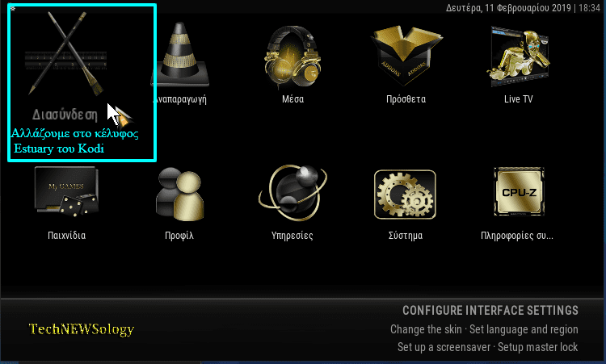Choose the Πληροφορίες συ... text label

click(517, 236)
